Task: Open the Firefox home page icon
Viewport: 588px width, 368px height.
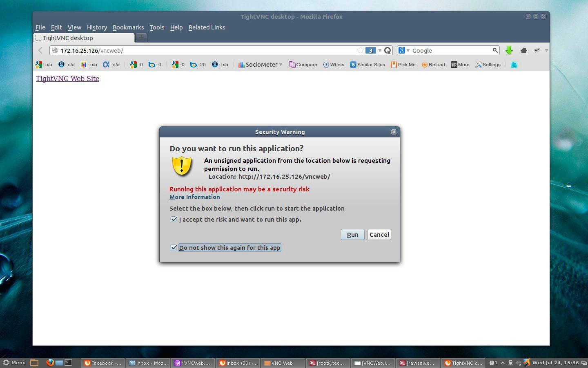Action: 524,50
